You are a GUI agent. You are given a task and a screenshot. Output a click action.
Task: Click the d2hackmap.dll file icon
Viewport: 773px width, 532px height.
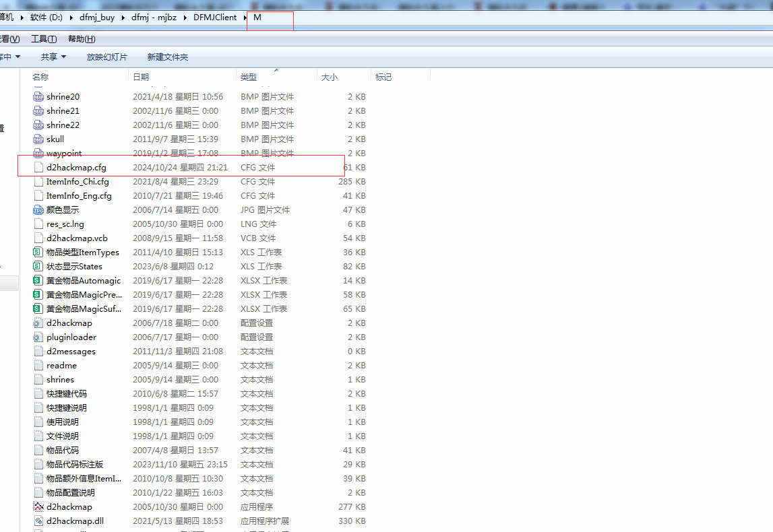(38, 521)
